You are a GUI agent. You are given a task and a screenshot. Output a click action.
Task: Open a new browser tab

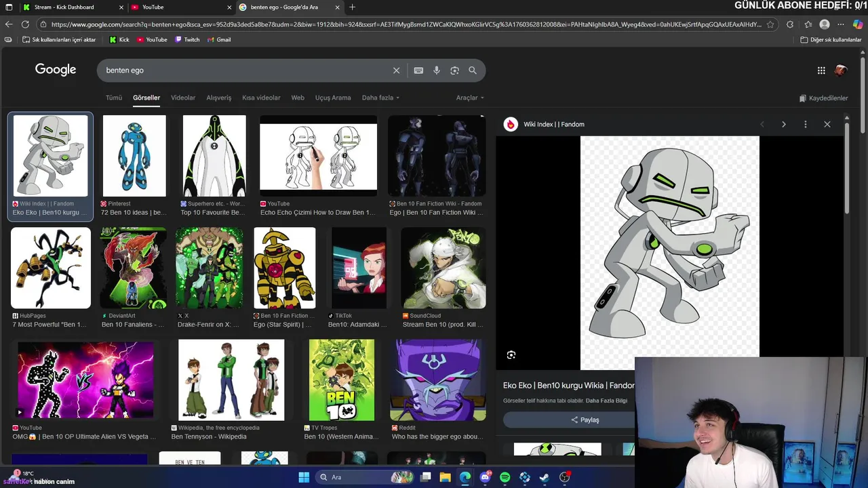pos(352,7)
